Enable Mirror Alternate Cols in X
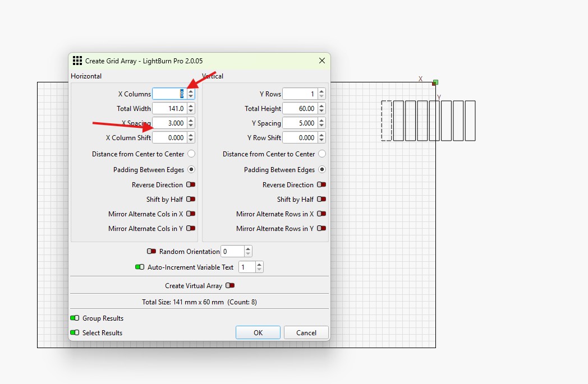Screen dimensions: 588x384 tap(191, 214)
